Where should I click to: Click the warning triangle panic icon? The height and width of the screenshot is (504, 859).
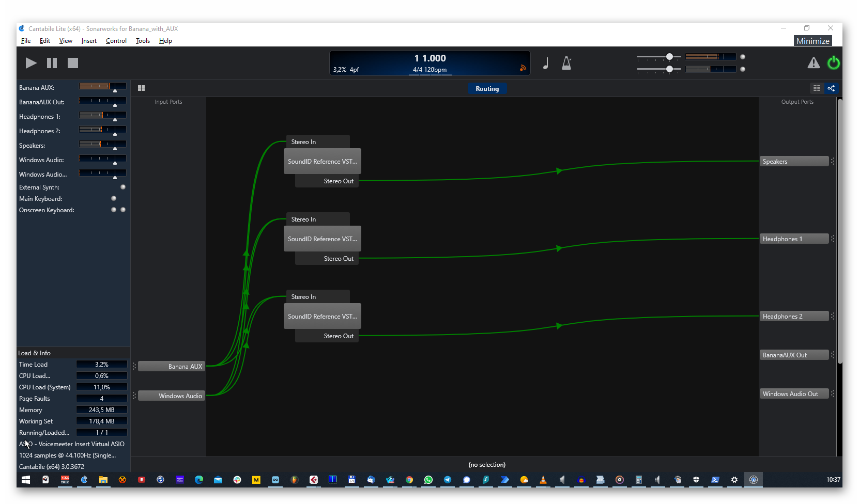click(x=814, y=63)
